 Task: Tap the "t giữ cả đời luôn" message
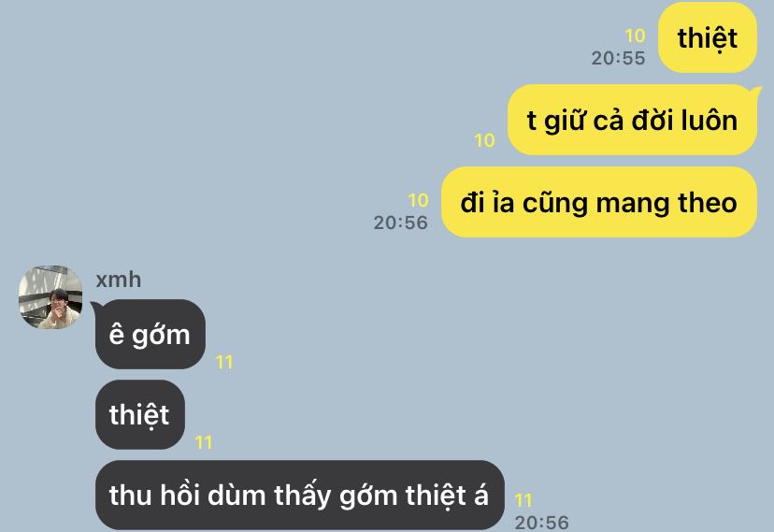point(632,120)
